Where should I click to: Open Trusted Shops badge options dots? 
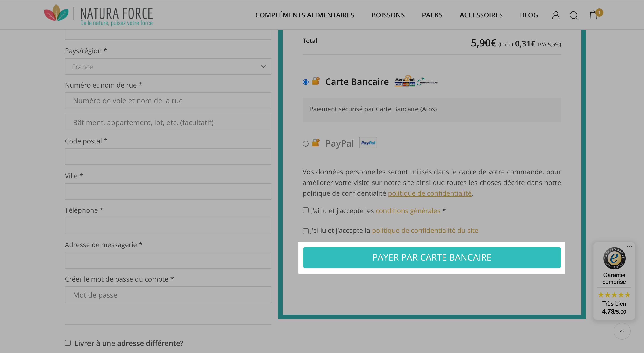click(x=629, y=246)
